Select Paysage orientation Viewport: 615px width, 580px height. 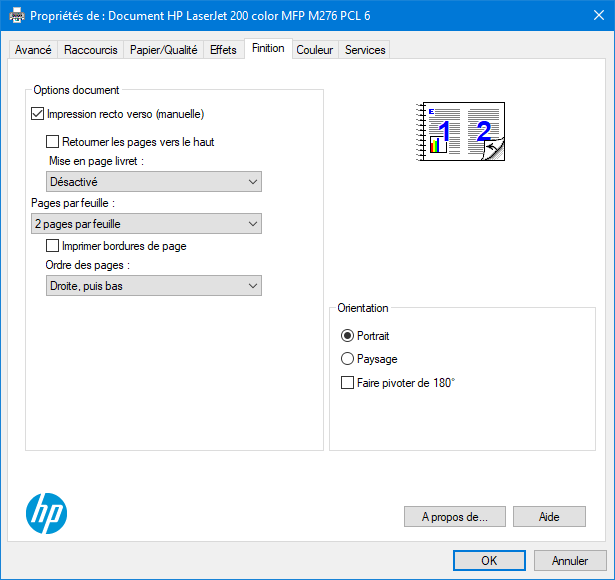pyautogui.click(x=348, y=359)
